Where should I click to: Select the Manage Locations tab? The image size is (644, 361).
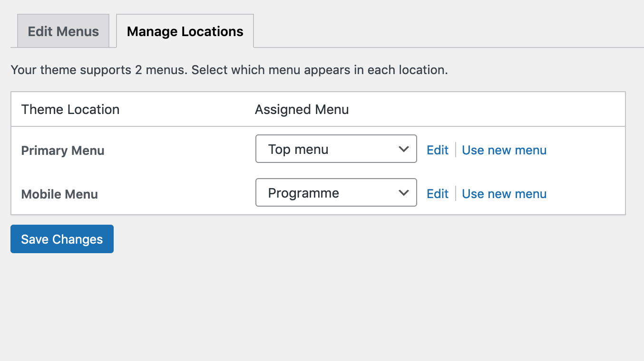click(x=185, y=31)
